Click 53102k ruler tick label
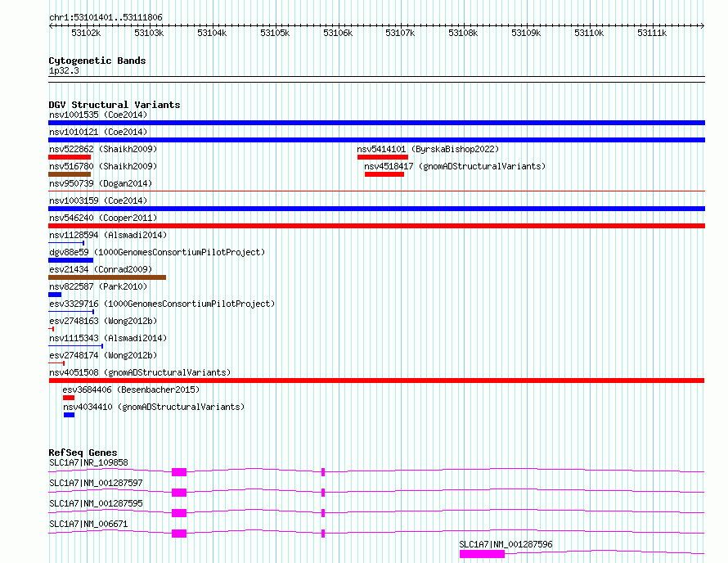The width and height of the screenshot is (728, 563). click(x=86, y=33)
